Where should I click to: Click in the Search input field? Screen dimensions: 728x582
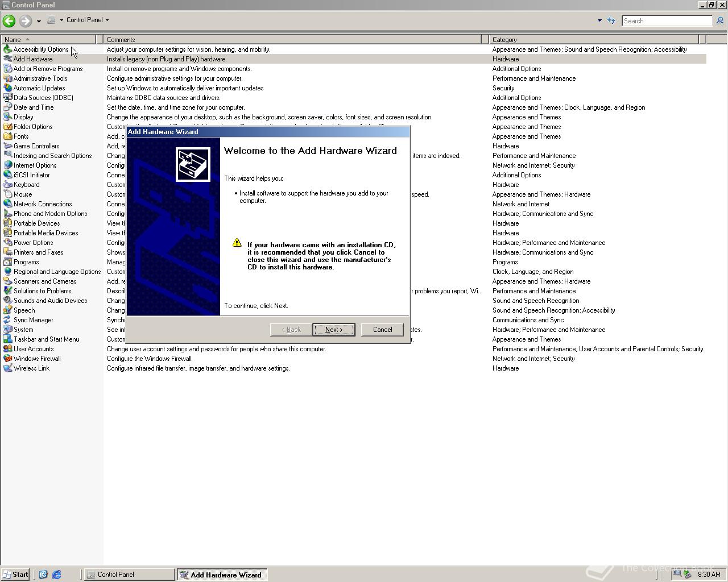[667, 20]
